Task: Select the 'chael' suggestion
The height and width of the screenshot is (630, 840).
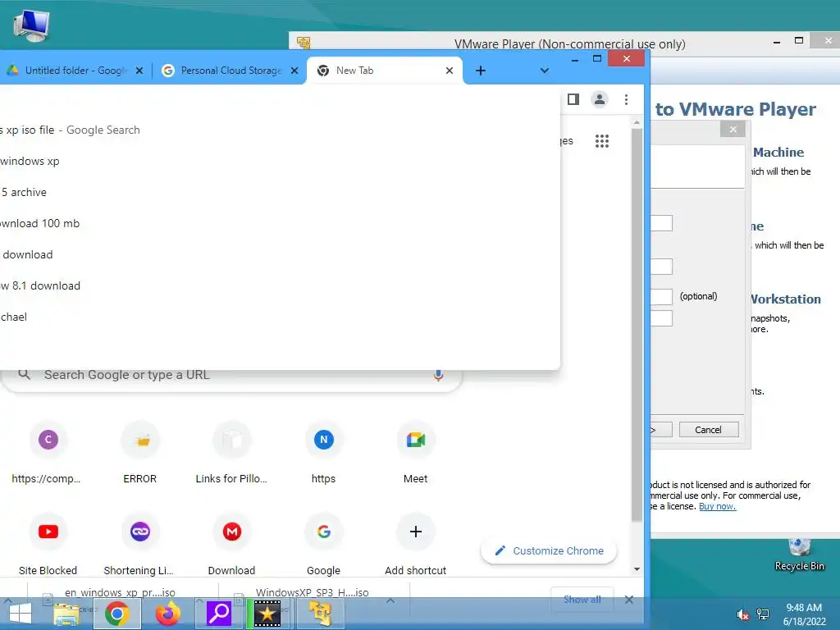Action: coord(281,317)
